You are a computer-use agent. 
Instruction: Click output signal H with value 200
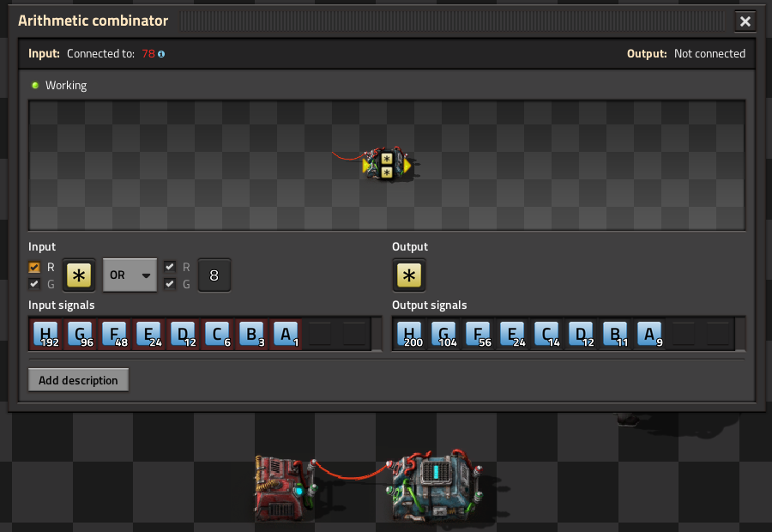(410, 334)
